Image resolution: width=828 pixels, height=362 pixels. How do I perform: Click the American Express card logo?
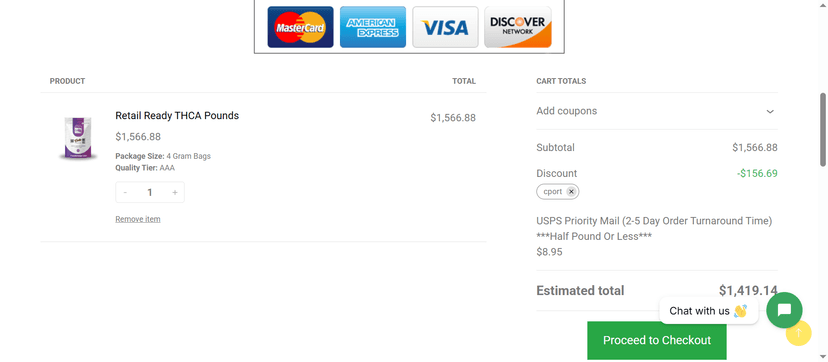coord(373,27)
